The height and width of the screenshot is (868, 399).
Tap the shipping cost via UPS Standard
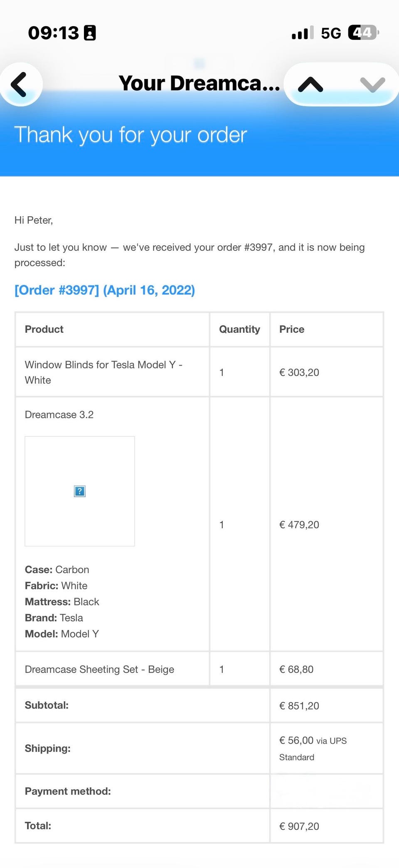[313, 748]
